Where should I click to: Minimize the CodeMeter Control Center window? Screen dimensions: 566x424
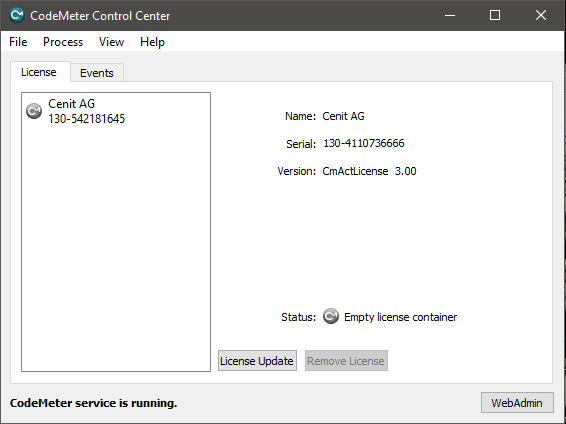coord(450,16)
